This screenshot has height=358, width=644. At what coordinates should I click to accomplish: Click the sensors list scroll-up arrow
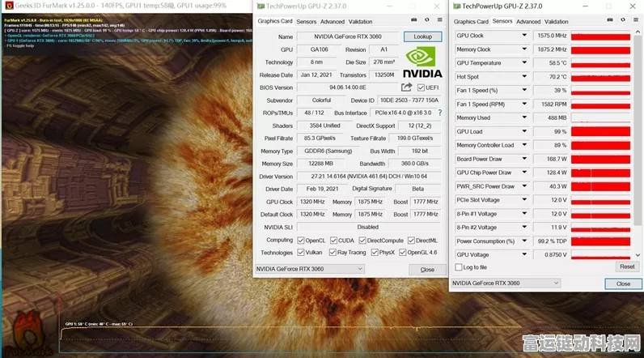[x=638, y=32]
